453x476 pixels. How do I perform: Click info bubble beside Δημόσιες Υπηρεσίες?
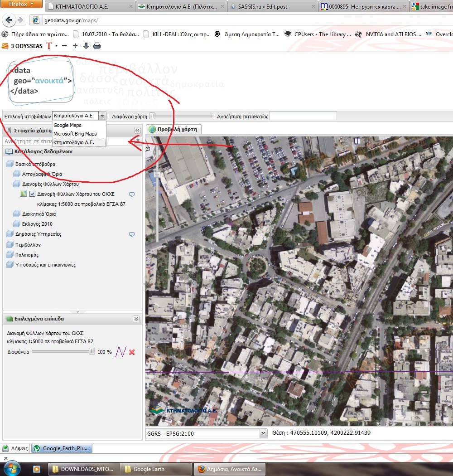(132, 234)
